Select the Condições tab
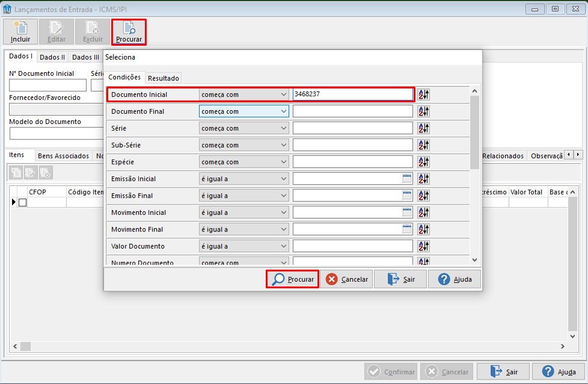This screenshot has width=588, height=384. click(x=124, y=77)
